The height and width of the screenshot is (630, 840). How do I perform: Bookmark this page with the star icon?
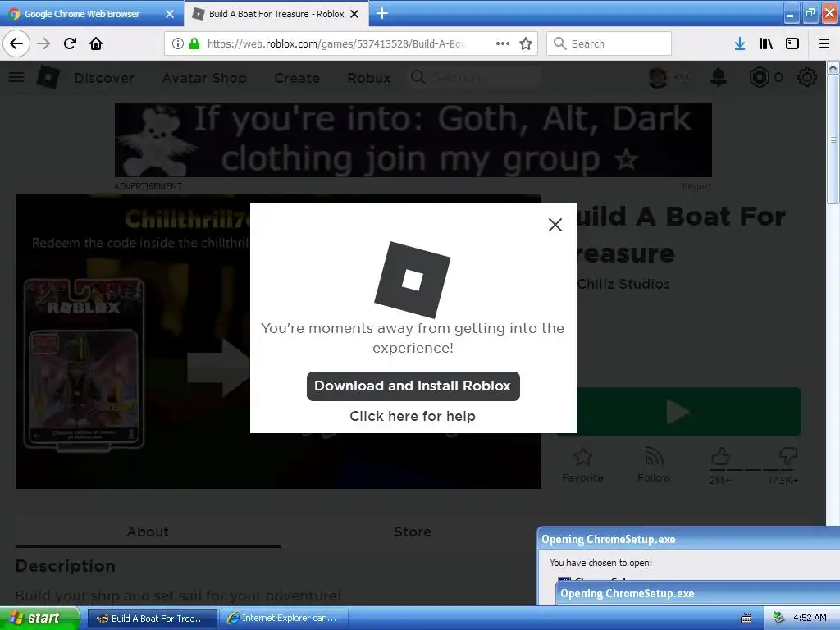526,43
